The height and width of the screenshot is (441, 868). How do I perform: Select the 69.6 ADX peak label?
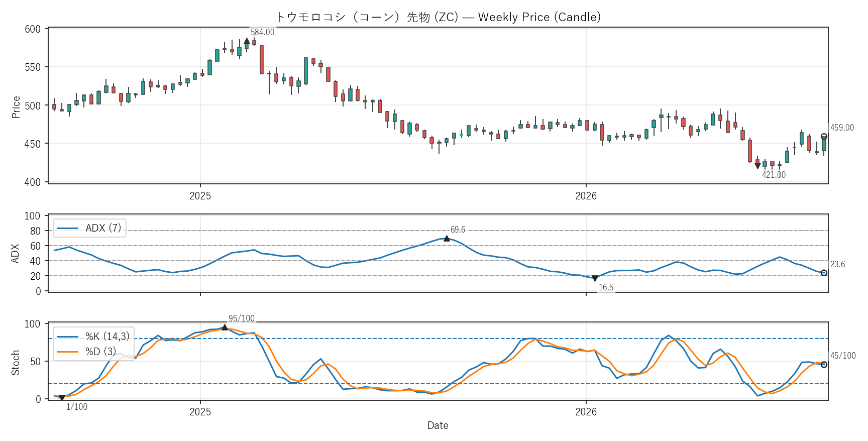pos(458,230)
